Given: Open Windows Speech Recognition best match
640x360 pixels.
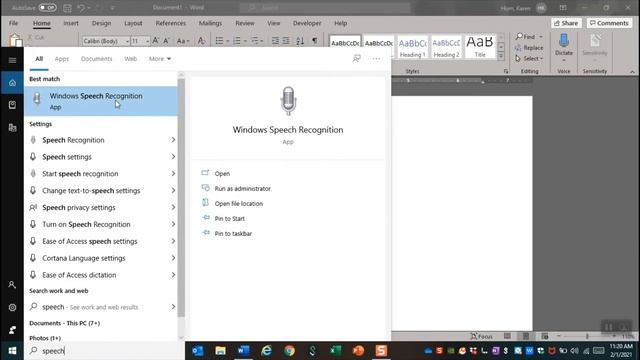Looking at the screenshot, I should [101, 101].
